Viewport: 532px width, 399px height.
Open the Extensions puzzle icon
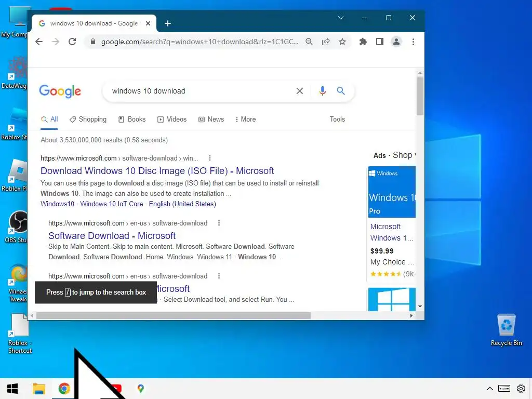coord(363,42)
